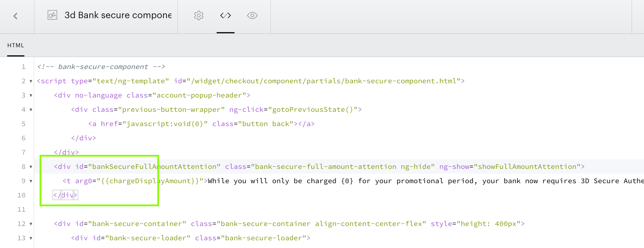Image resolution: width=644 pixels, height=248 pixels.
Task: Collapse bankSecureFullAmountAttention div fold arrow
Action: (x=31, y=167)
